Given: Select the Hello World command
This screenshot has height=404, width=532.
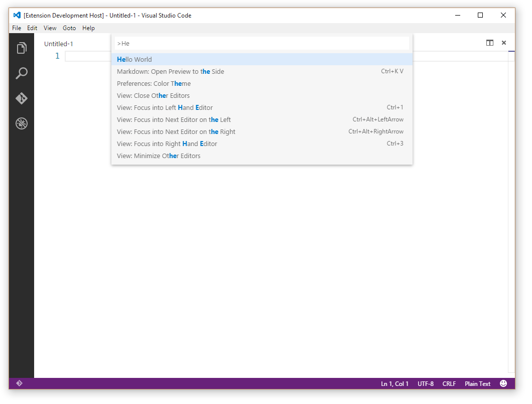Looking at the screenshot, I should [x=134, y=59].
